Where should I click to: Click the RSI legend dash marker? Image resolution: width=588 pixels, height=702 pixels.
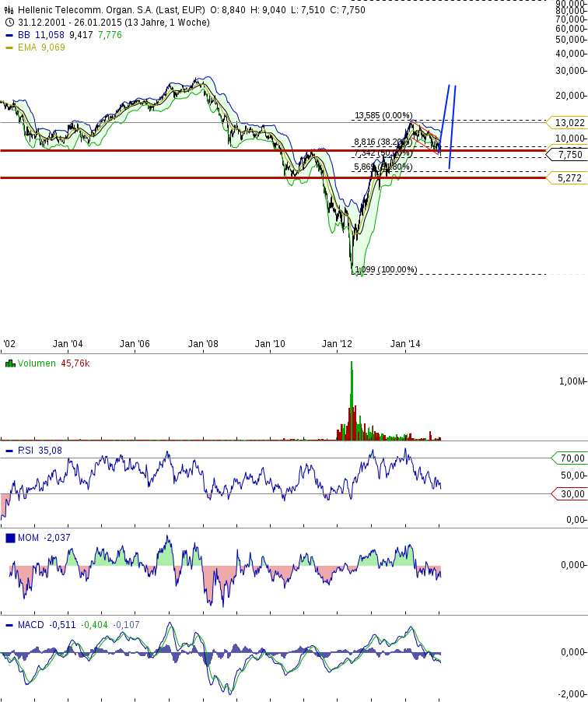click(9, 451)
